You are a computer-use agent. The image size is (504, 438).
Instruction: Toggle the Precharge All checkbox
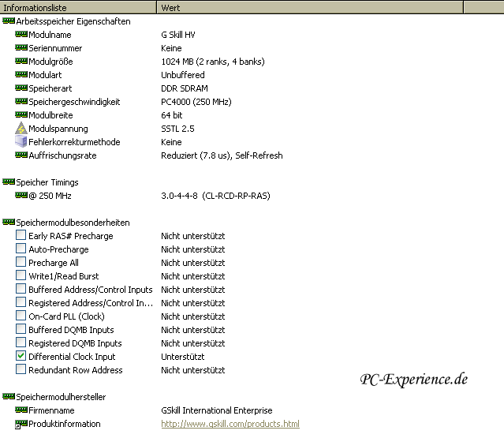21,262
